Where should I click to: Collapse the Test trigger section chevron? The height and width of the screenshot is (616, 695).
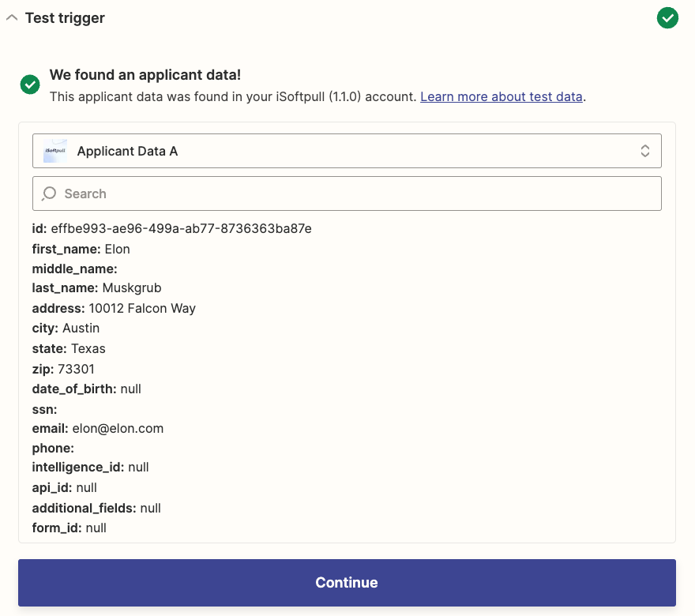(x=12, y=18)
